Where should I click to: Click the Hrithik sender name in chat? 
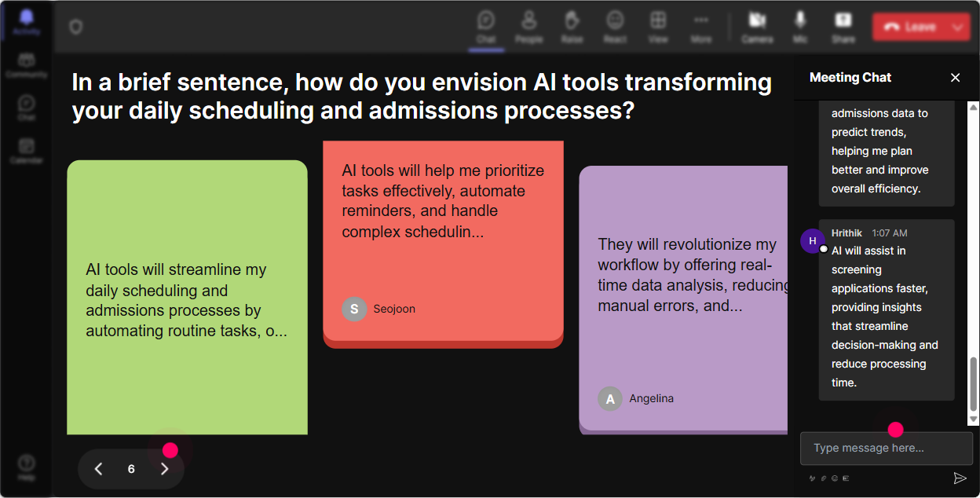pos(847,233)
